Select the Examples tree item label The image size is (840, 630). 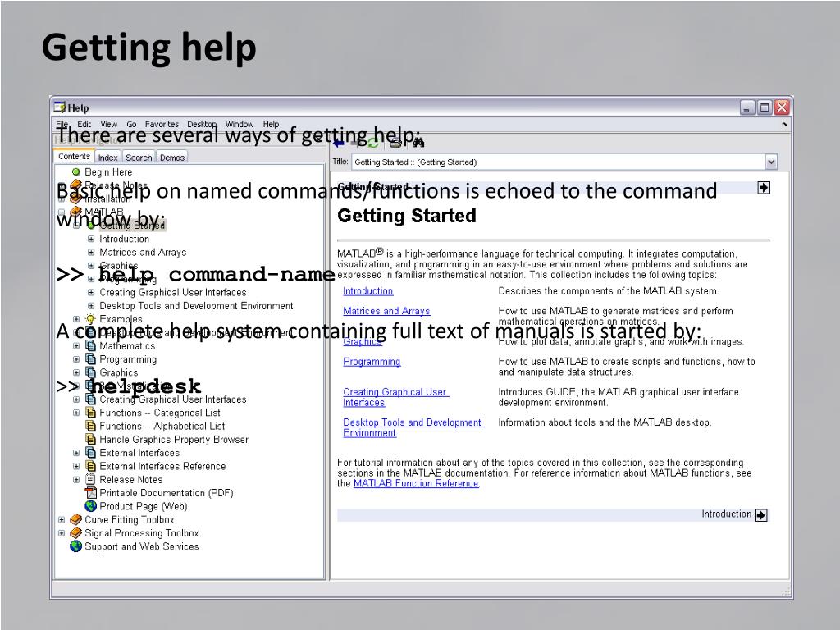click(x=121, y=319)
